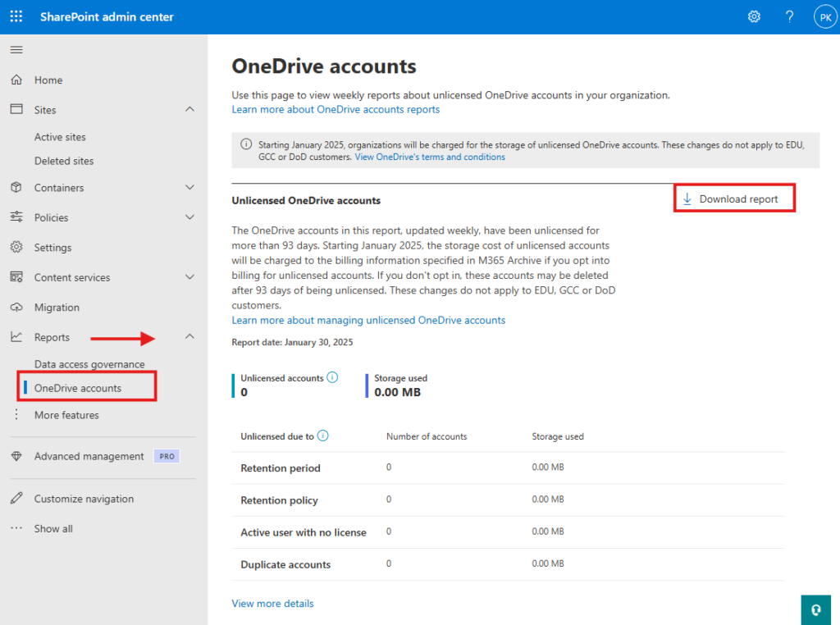Click the Policies sliders icon
This screenshot has width=840, height=625.
[x=16, y=217]
